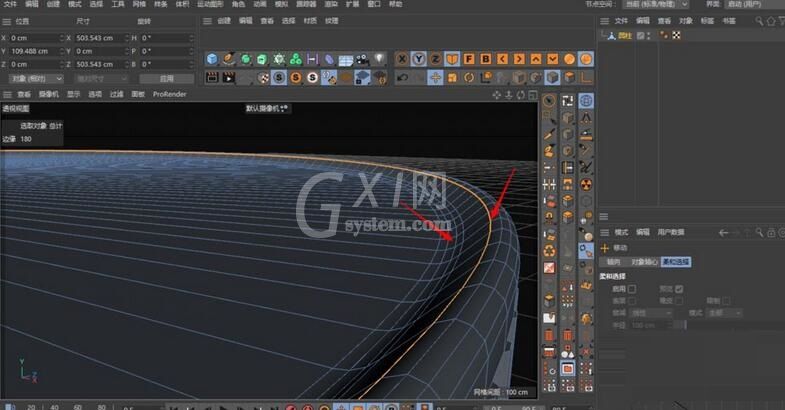
Task: Select the Move tool cross icon
Action: [x=436, y=78]
